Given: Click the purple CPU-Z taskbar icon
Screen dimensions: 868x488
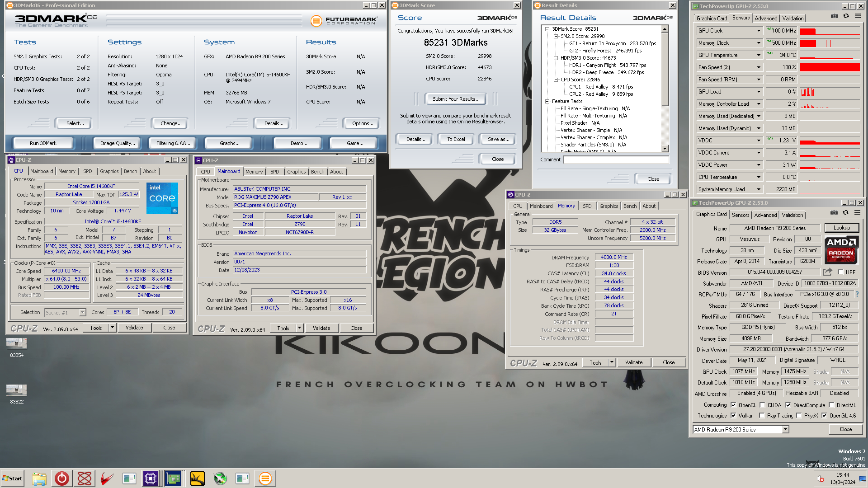Looking at the screenshot, I should click(x=151, y=479).
